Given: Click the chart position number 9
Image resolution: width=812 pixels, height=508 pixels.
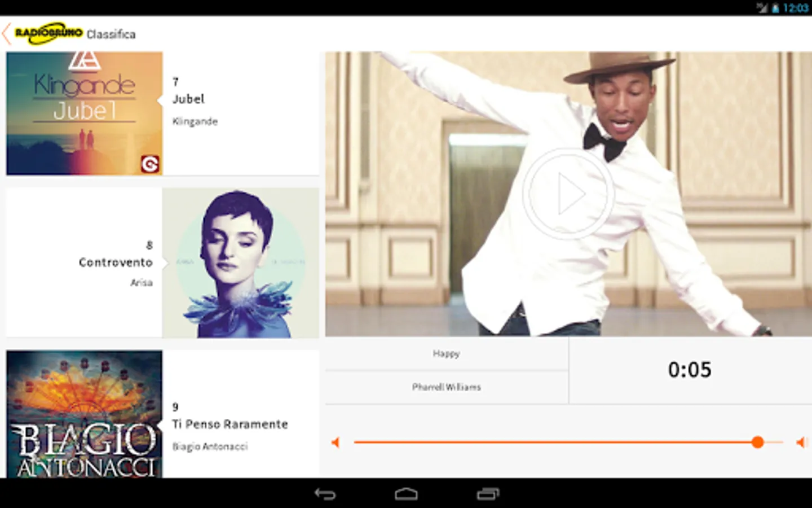Looking at the screenshot, I should [x=175, y=407].
